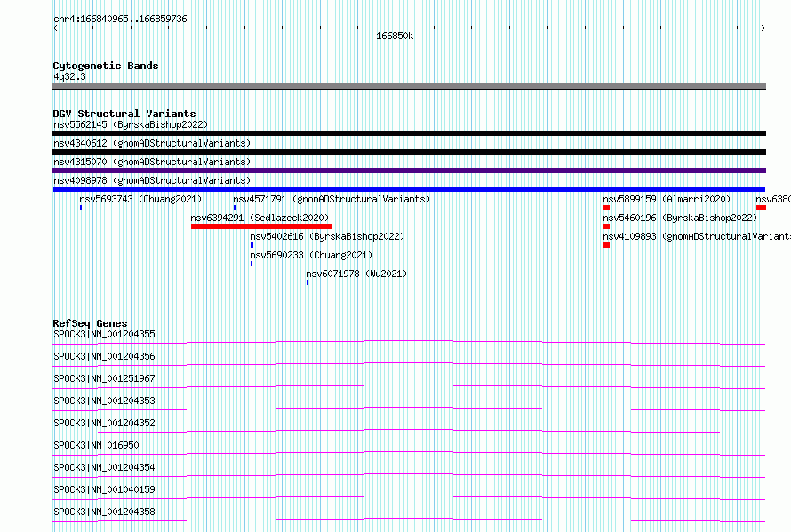Select the DGV Structural Variants track heading
Image resolution: width=791 pixels, height=532 pixels.
(x=124, y=114)
